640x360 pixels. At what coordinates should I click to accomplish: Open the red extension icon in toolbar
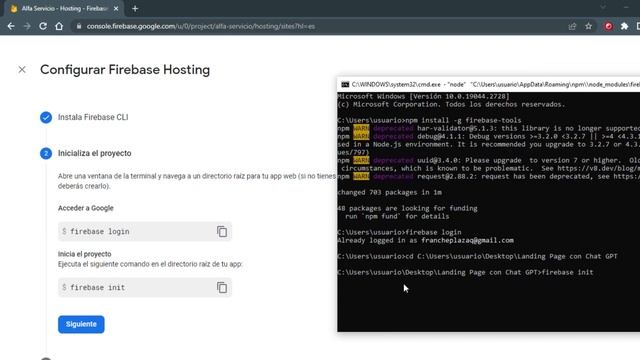tap(609, 26)
